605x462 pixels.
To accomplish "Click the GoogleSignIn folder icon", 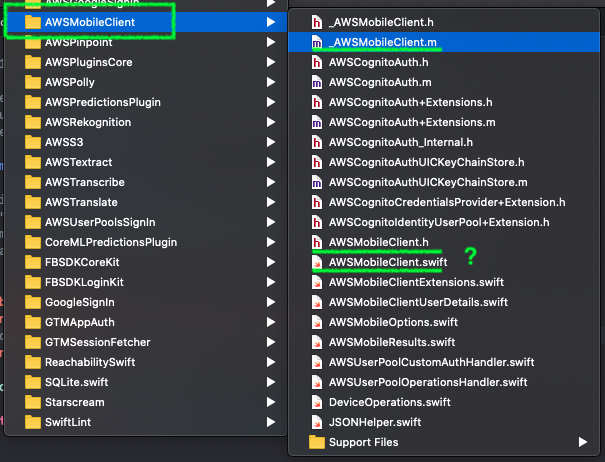I will [33, 302].
